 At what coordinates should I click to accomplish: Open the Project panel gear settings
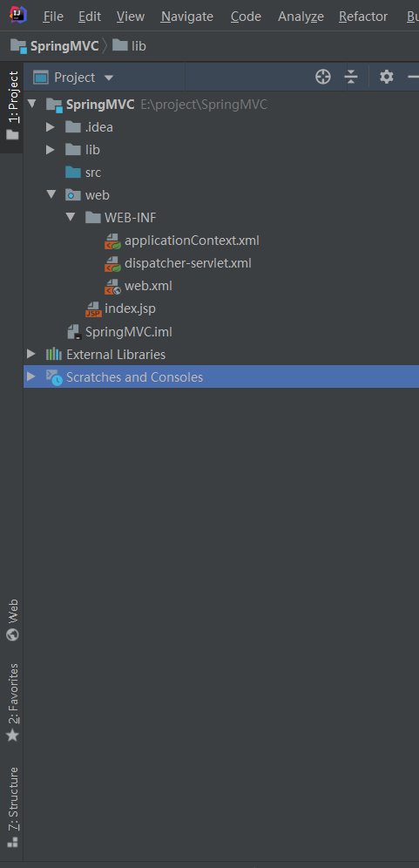point(387,77)
